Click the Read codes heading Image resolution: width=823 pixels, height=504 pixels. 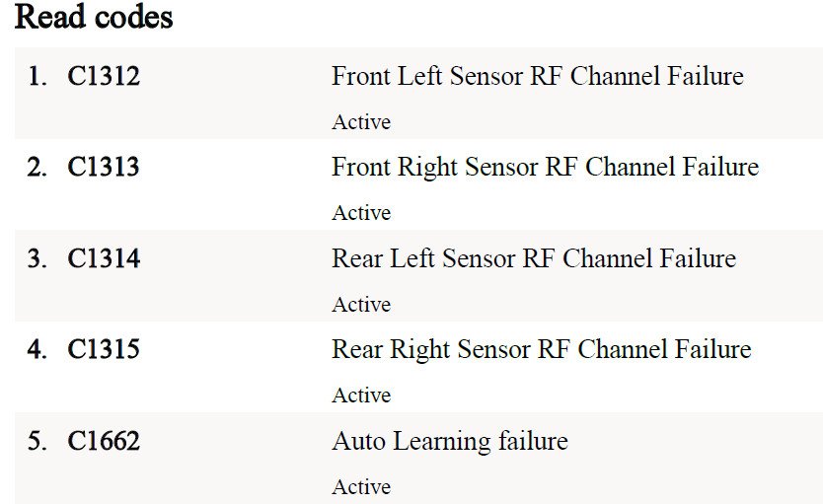[94, 17]
